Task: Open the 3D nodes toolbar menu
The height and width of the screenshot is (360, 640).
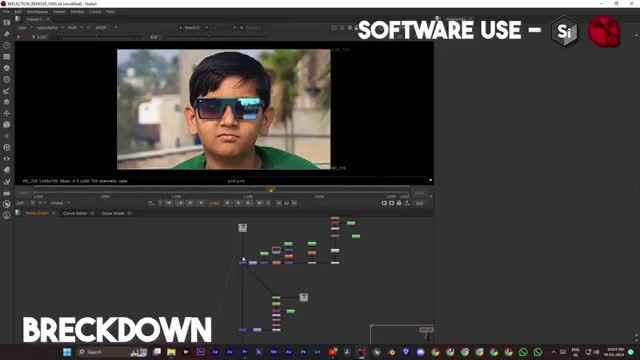Action: click(x=7, y=124)
